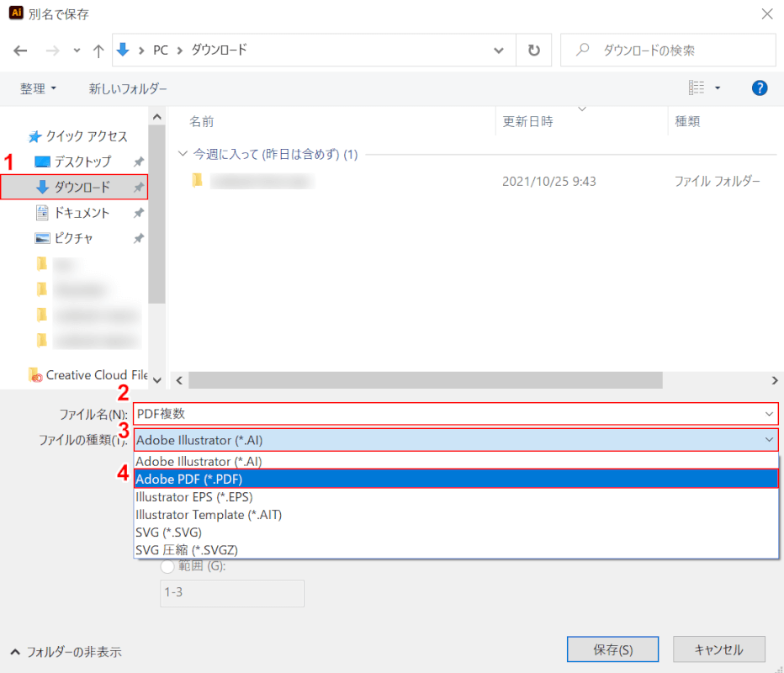Choose Illustrator EPS (*.EPS) format
Image resolution: width=784 pixels, height=673 pixels.
[456, 497]
